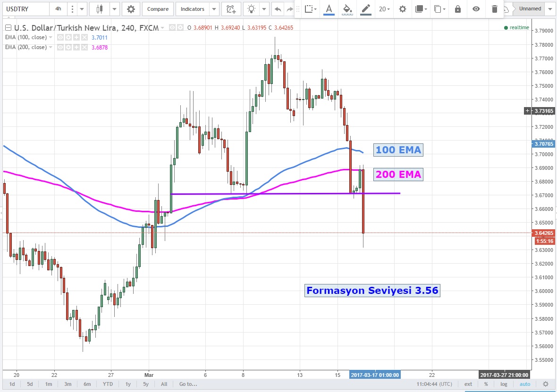Delete drawing with the trash icon
557x392 pixels.
[494, 9]
